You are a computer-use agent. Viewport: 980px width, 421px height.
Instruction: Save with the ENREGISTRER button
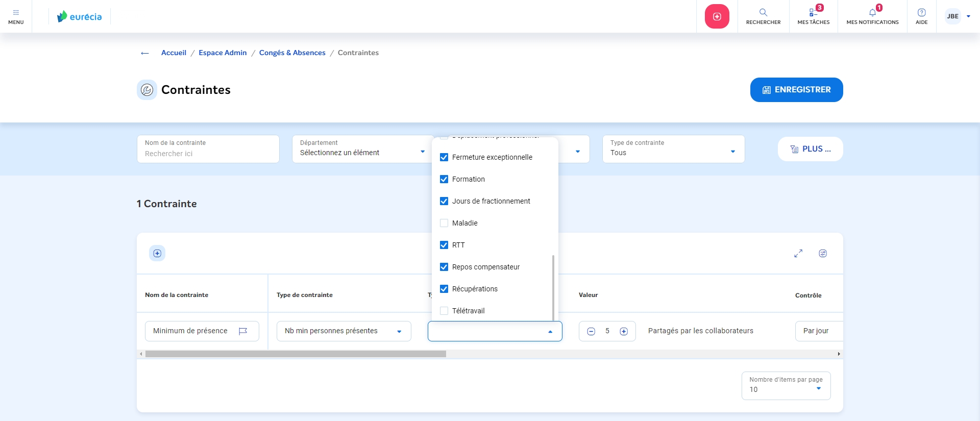pos(796,90)
